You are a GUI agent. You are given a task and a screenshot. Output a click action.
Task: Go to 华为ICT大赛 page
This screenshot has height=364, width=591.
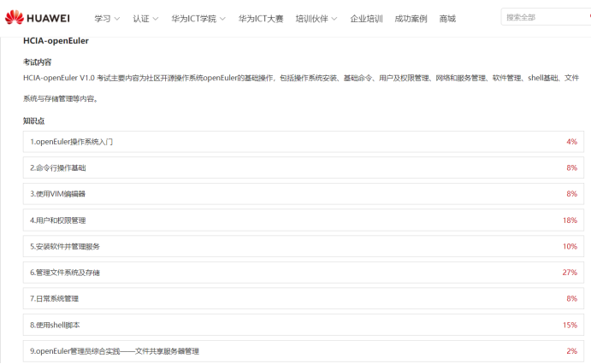tap(261, 19)
